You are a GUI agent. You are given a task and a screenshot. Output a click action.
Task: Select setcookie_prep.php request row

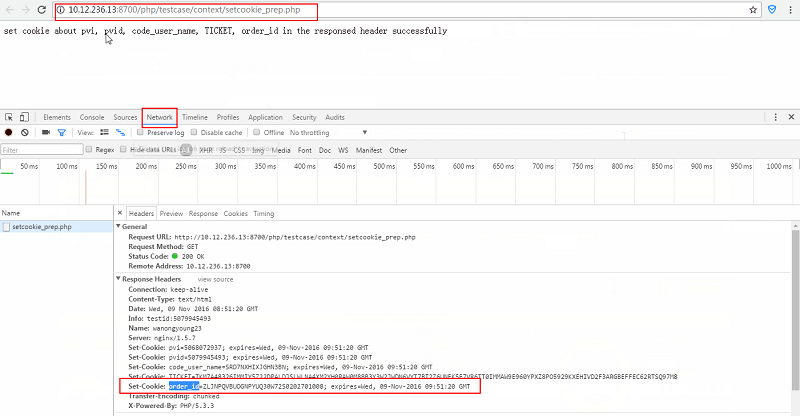pos(56,227)
